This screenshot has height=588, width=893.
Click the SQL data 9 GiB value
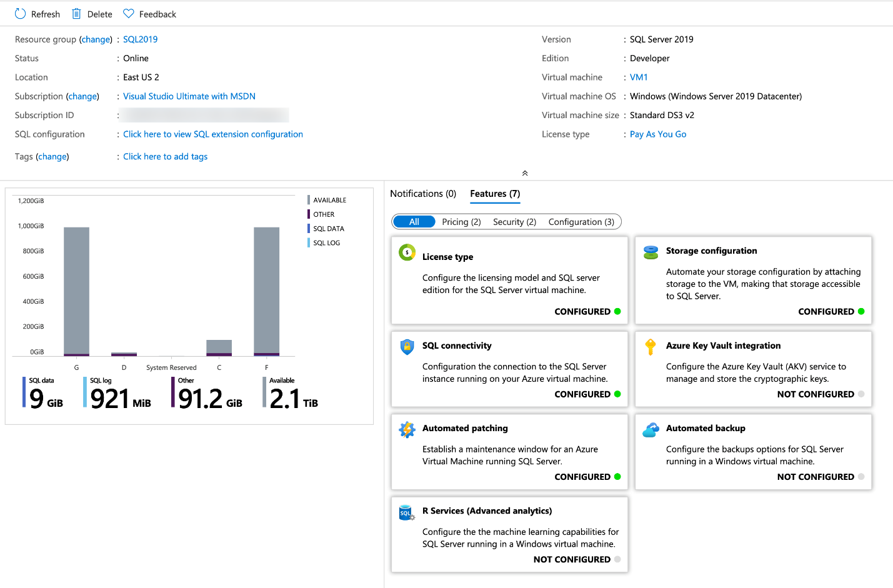point(46,399)
